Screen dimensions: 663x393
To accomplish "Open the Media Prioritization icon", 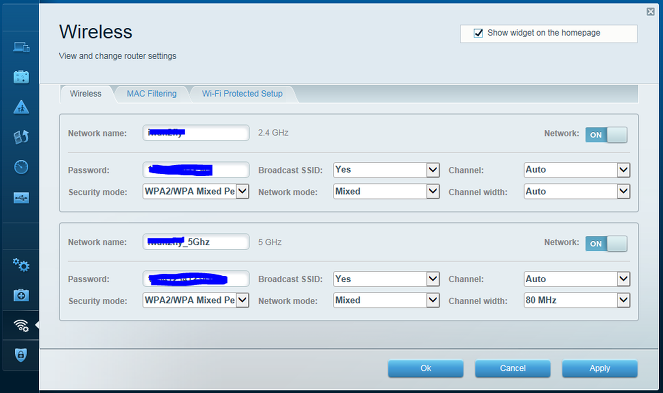I will click(21, 137).
